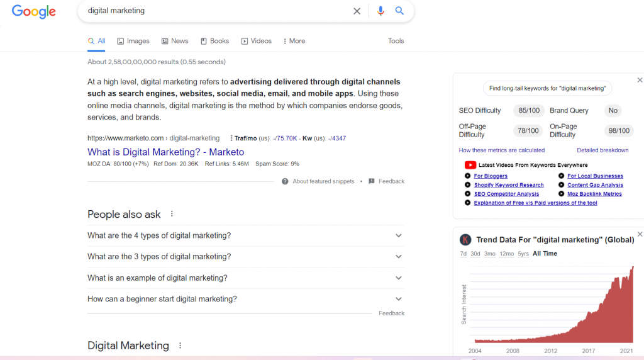The image size is (644, 360).
Task: Switch to Videos tab
Action: pyautogui.click(x=257, y=41)
